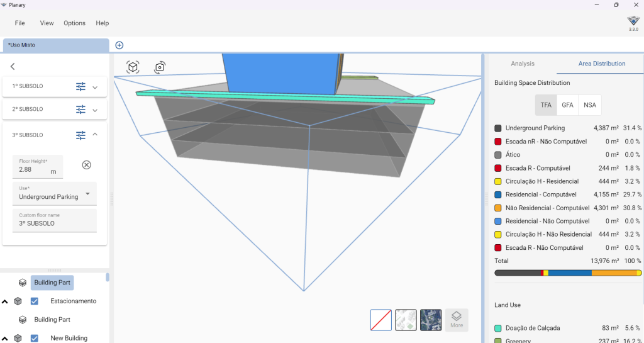This screenshot has height=343, width=644.
Task: Select the GFA area mode
Action: point(568,105)
